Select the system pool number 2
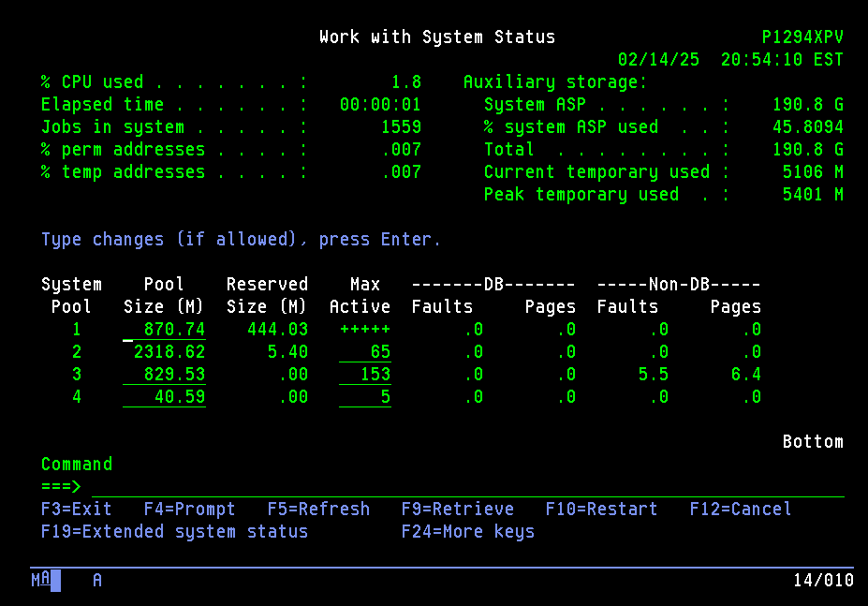The image size is (868, 606). [x=77, y=352]
